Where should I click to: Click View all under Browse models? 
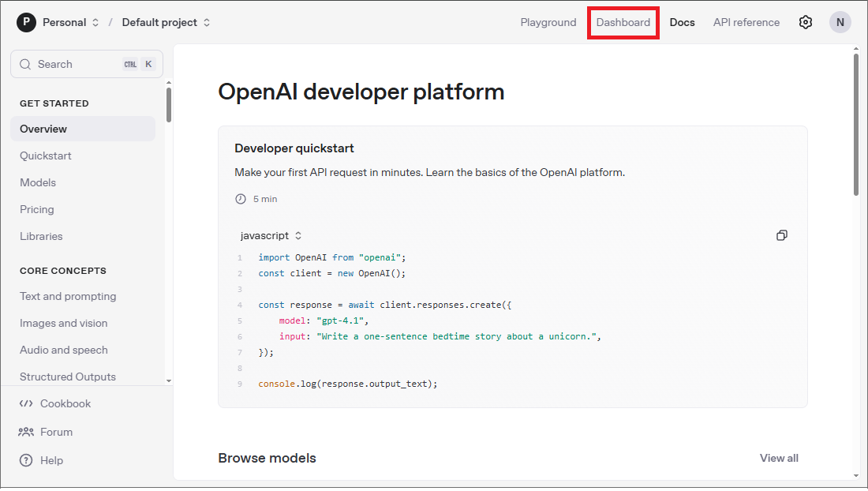tap(779, 457)
